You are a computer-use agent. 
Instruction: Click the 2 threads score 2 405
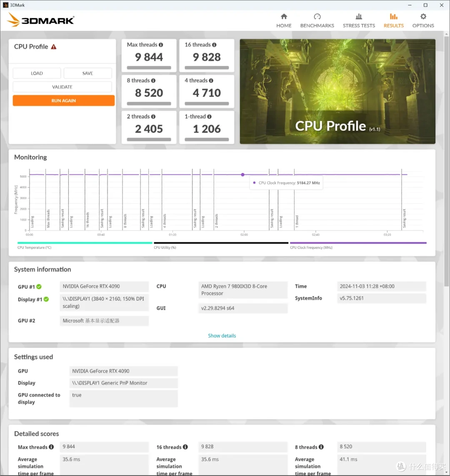pos(149,129)
